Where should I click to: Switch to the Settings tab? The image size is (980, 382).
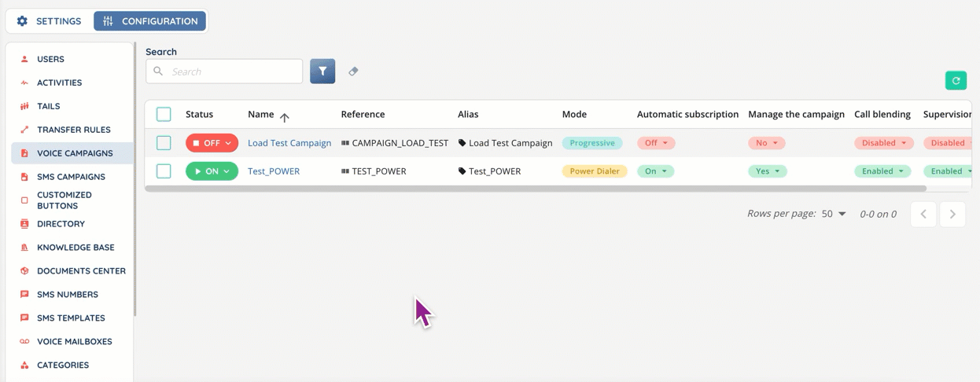coord(50,21)
